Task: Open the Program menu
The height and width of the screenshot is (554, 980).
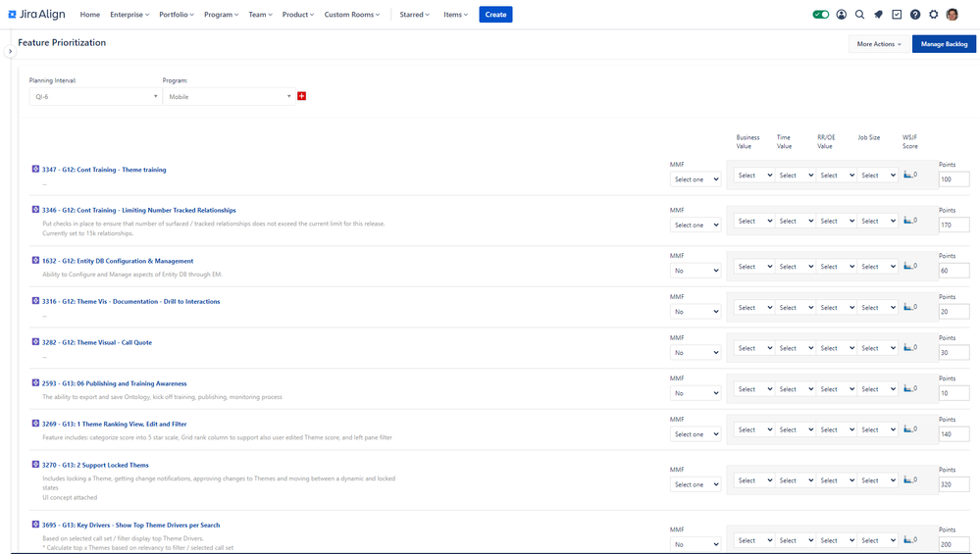Action: (x=222, y=15)
